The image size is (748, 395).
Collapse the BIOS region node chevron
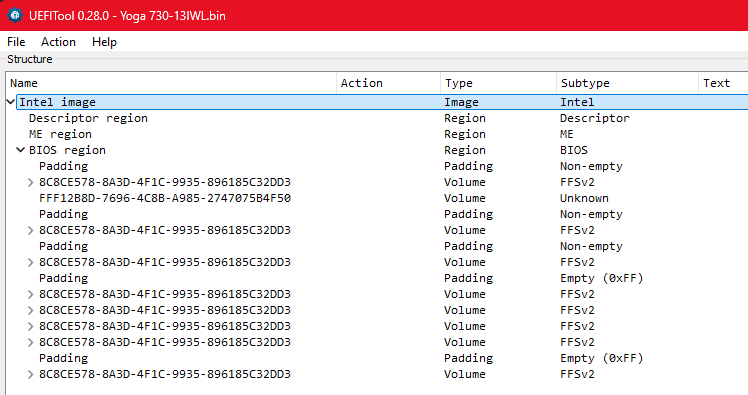pos(21,150)
